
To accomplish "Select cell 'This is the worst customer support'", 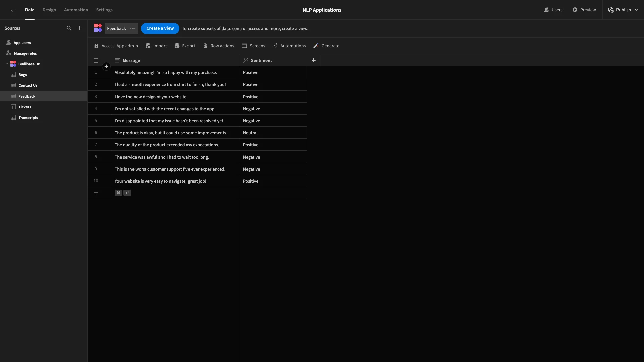I will point(176,169).
